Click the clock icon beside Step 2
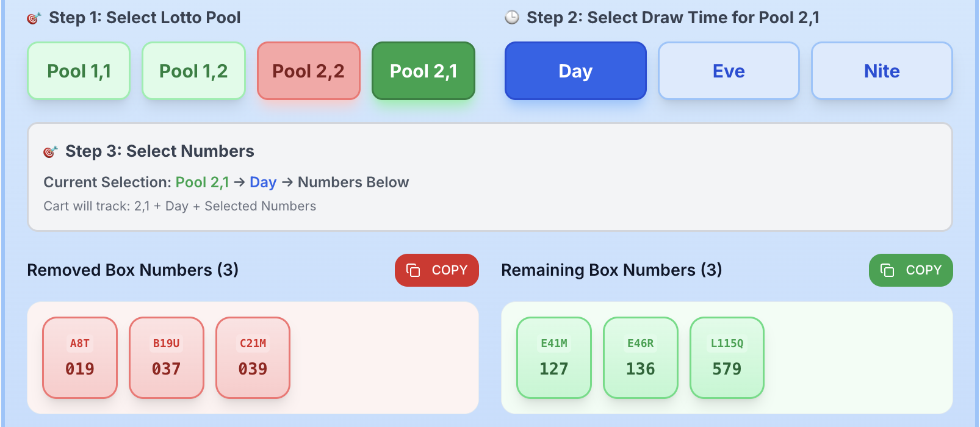Viewport: 980px width, 427px height. [x=512, y=18]
